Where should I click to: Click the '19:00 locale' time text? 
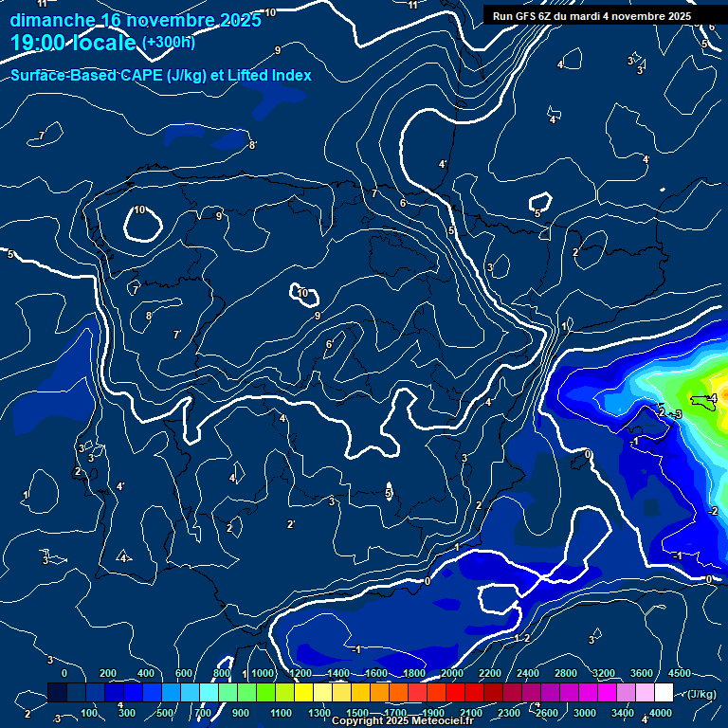(73, 43)
